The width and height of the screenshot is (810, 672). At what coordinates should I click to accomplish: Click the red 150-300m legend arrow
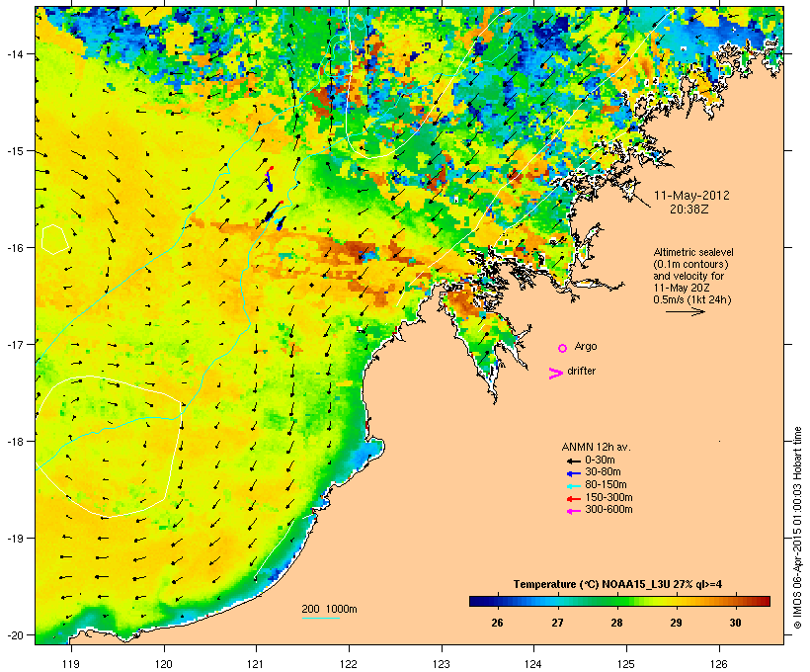pos(573,499)
